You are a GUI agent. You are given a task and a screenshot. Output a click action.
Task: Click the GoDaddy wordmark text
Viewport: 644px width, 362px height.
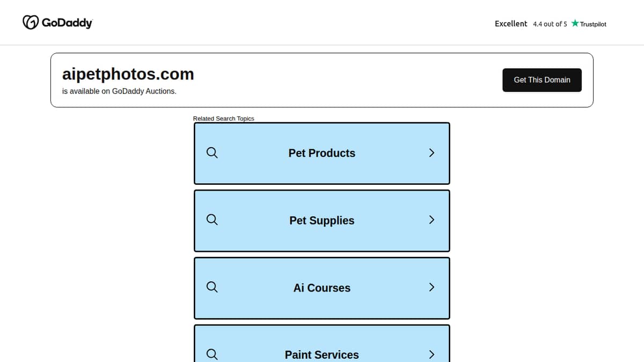(67, 23)
